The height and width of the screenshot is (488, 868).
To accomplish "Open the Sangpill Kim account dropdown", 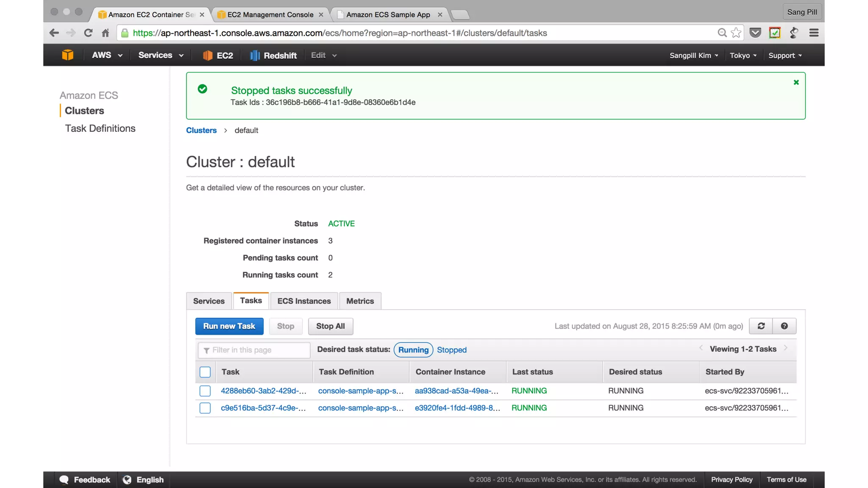I will (693, 55).
